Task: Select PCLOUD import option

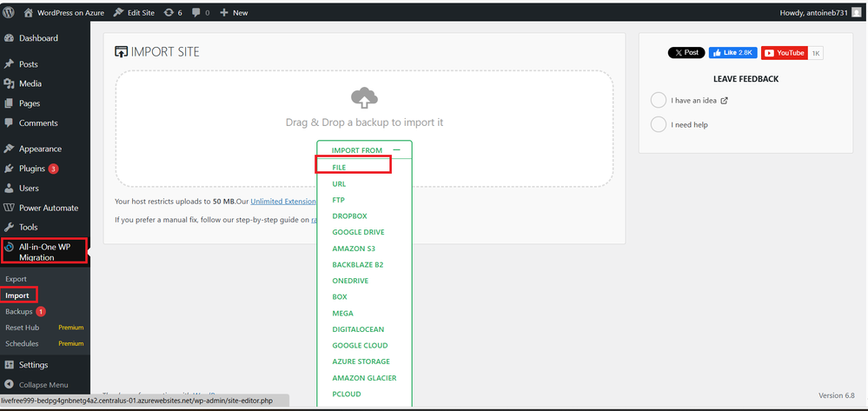Action: click(347, 394)
